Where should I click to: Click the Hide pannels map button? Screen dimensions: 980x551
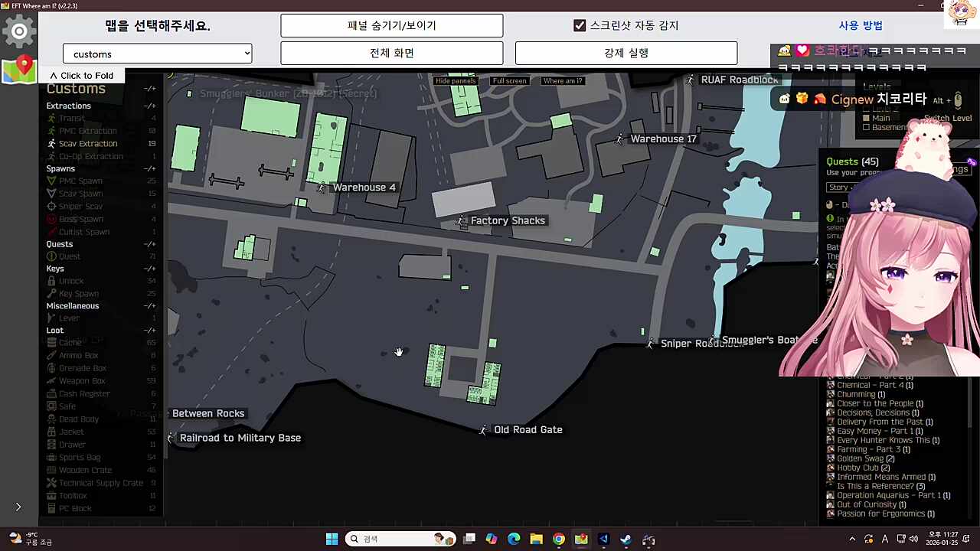tap(456, 81)
